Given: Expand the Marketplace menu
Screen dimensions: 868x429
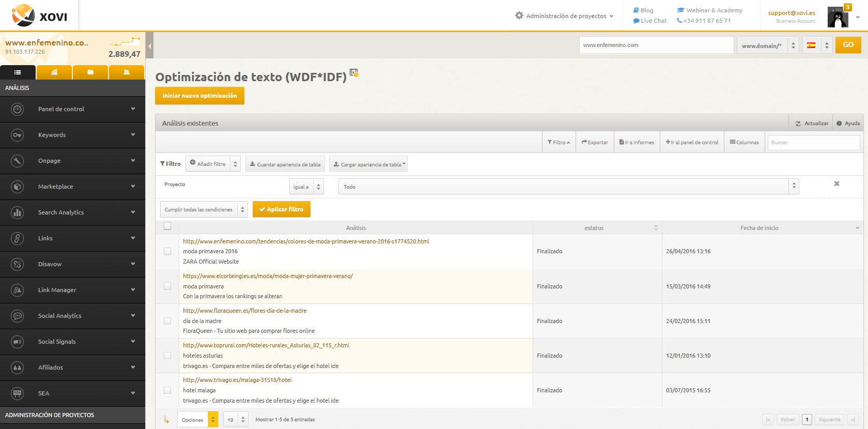Looking at the screenshot, I should (x=133, y=186).
